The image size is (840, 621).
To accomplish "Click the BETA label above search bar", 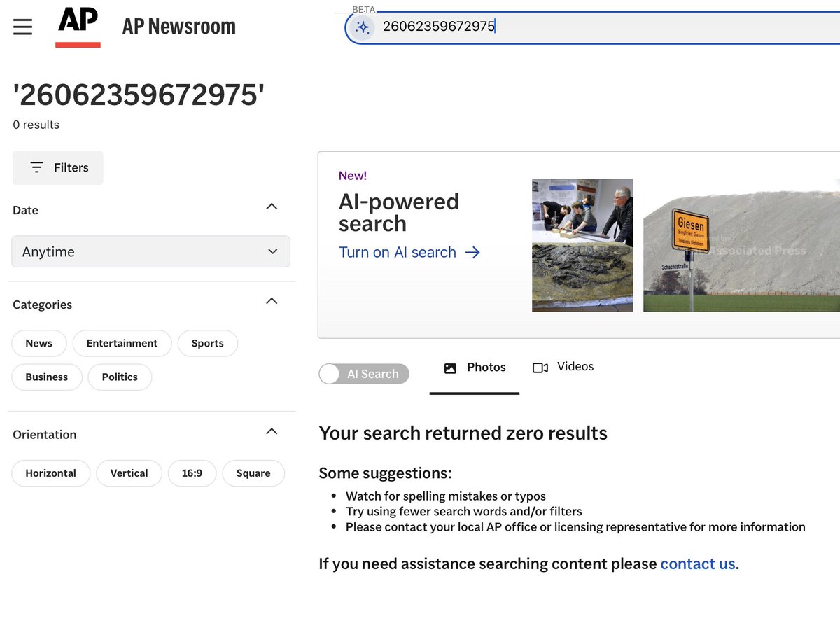I will (x=363, y=9).
